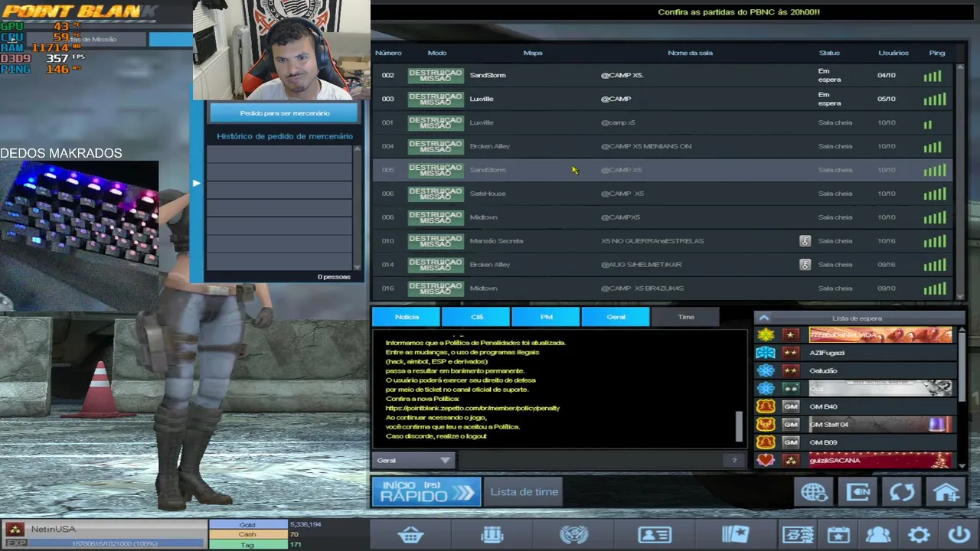Refresh the room list

[902, 492]
